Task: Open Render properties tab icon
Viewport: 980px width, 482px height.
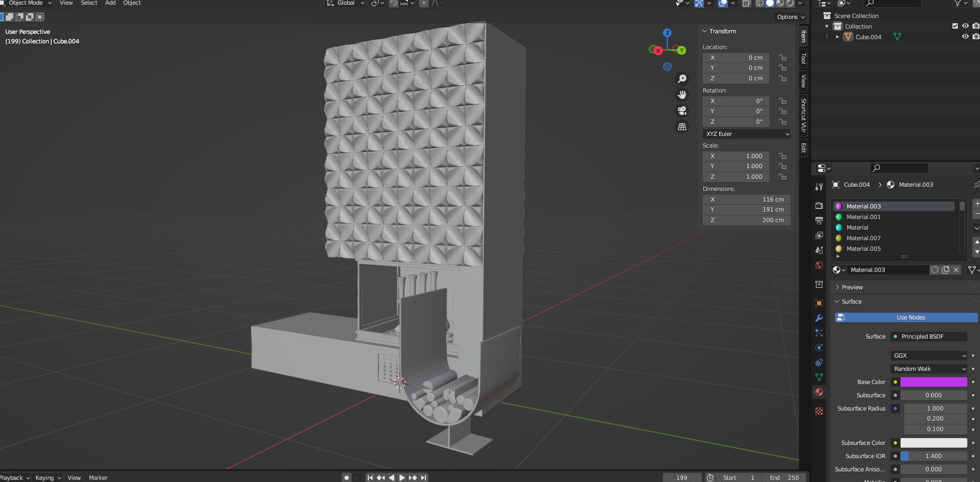Action: 819,205
